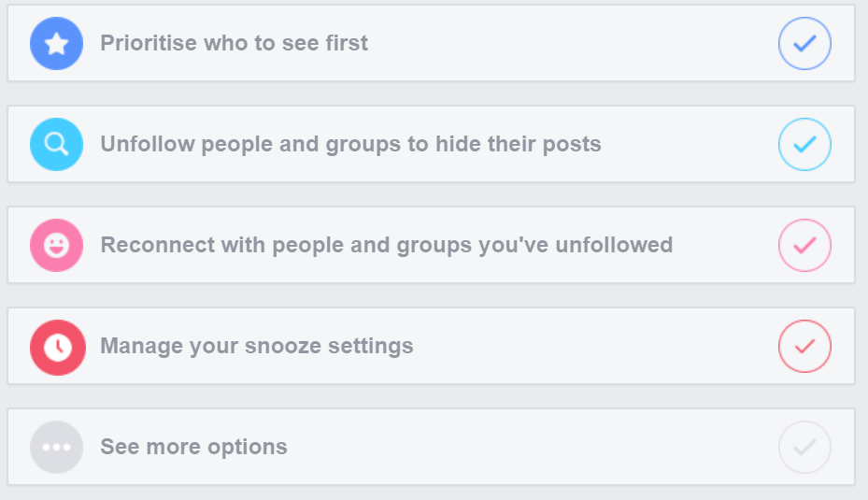
Task: Click empty area of the snooze settings row
Action: click(592, 346)
